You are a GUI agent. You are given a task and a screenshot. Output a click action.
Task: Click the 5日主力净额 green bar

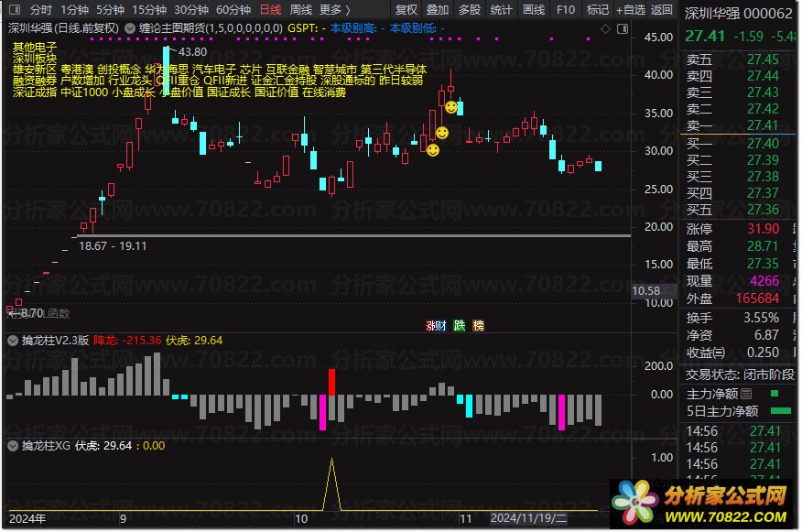(x=781, y=411)
